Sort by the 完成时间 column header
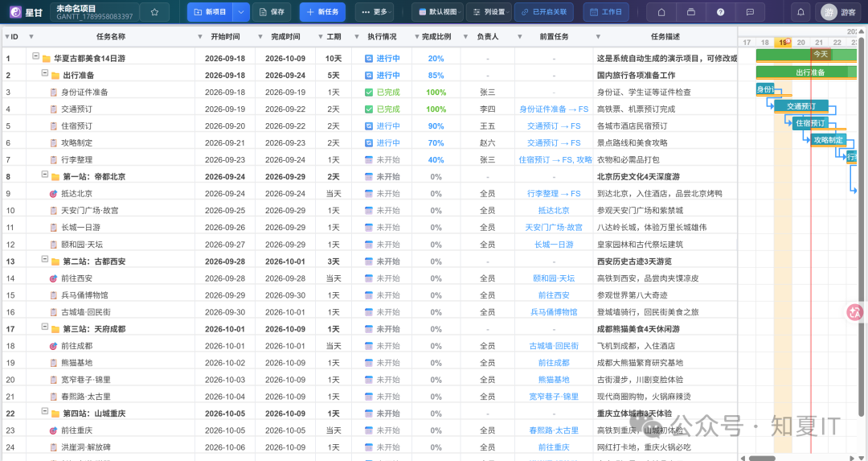The height and width of the screenshot is (461, 868). (x=285, y=36)
